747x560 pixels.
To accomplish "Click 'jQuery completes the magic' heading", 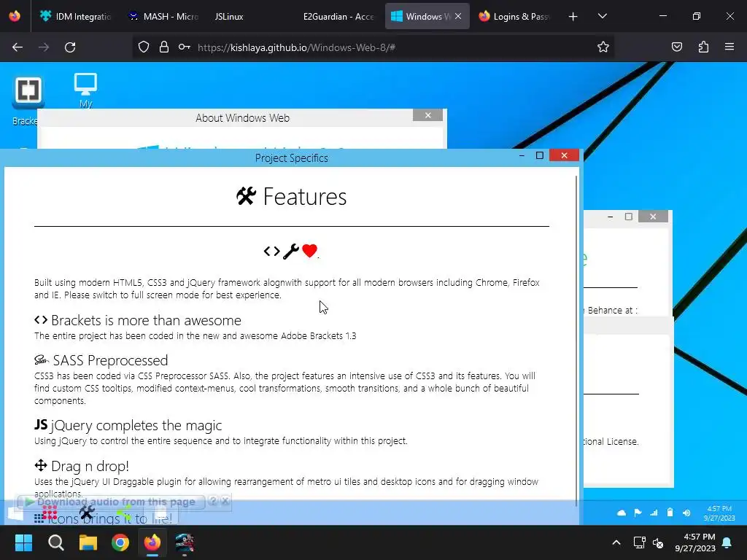I will click(x=136, y=425).
